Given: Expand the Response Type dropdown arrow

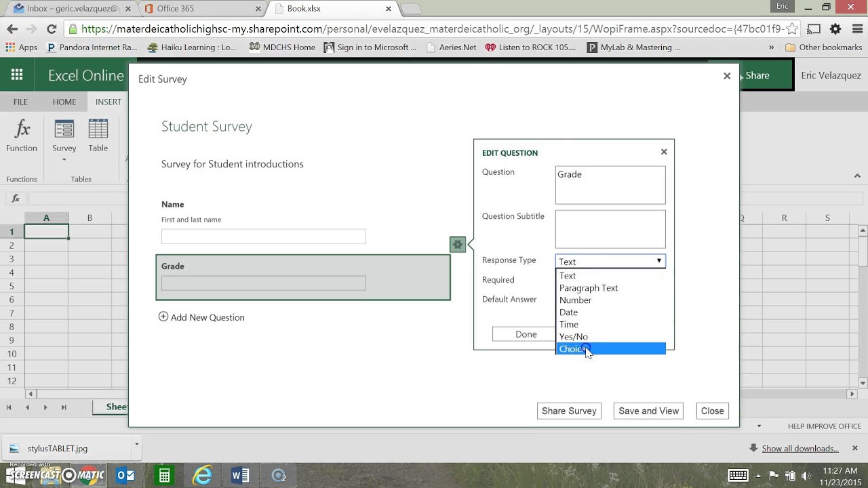Looking at the screenshot, I should [658, 261].
